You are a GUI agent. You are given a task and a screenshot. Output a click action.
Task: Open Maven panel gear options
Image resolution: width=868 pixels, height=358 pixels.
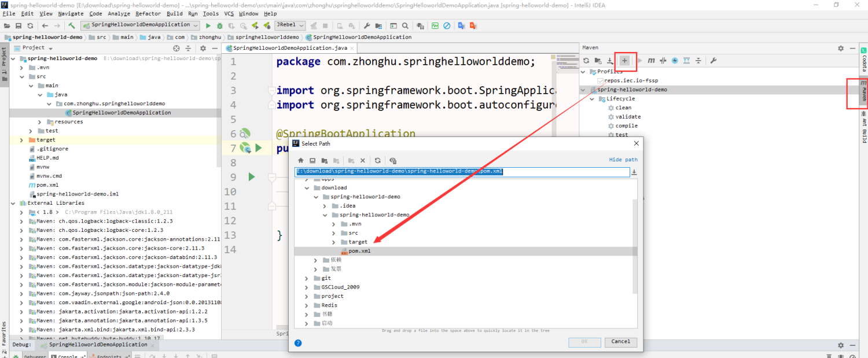pyautogui.click(x=841, y=48)
